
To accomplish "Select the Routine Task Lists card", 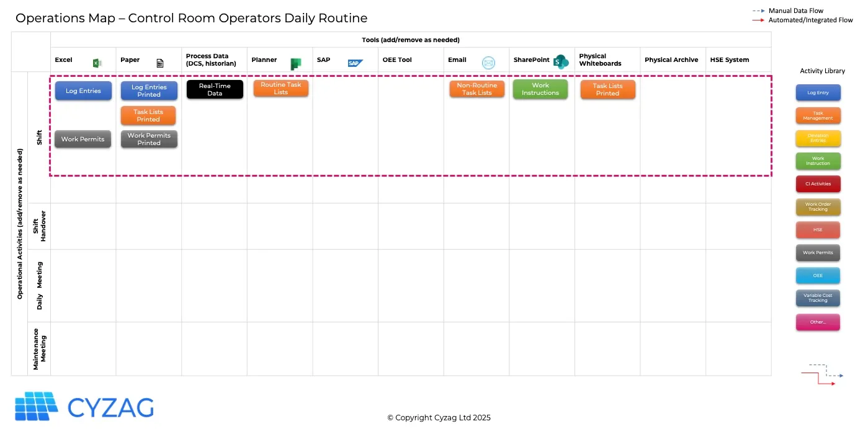I will tap(280, 88).
